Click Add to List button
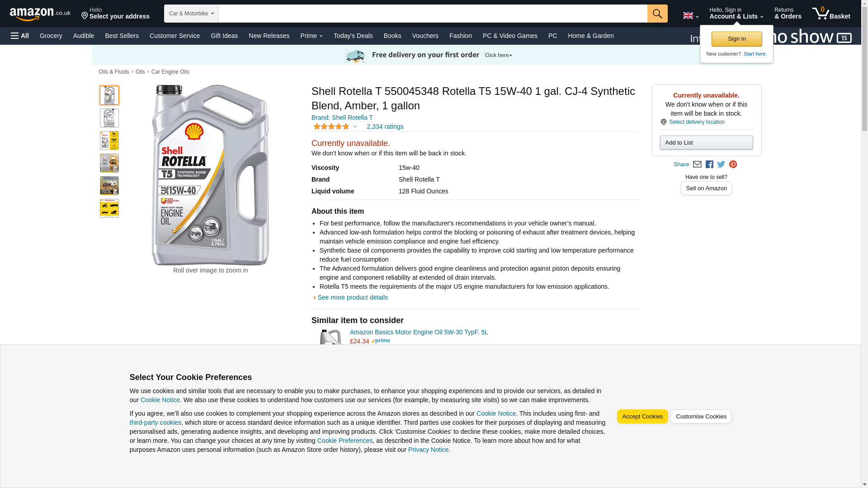This screenshot has width=868, height=488. tap(706, 143)
